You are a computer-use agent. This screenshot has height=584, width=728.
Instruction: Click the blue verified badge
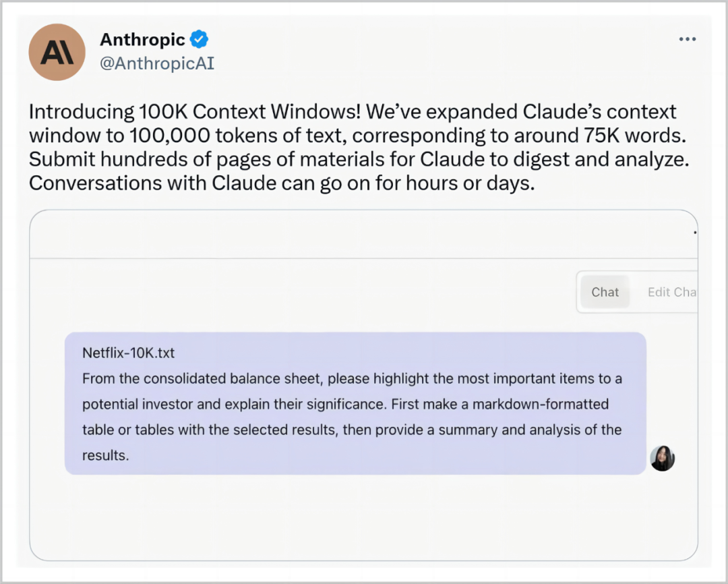point(199,40)
